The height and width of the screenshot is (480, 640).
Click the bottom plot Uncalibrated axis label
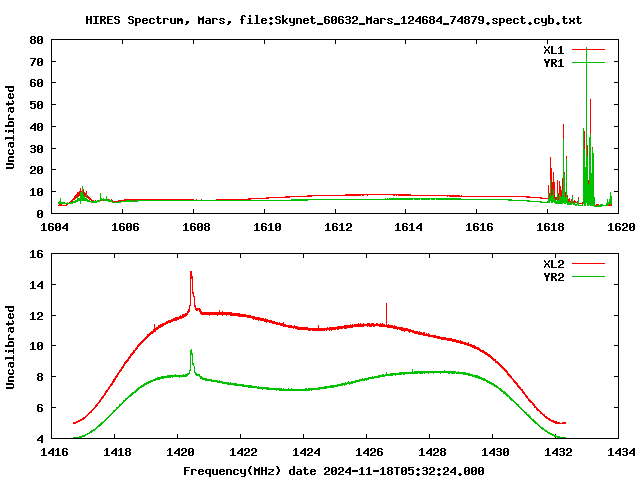point(10,347)
